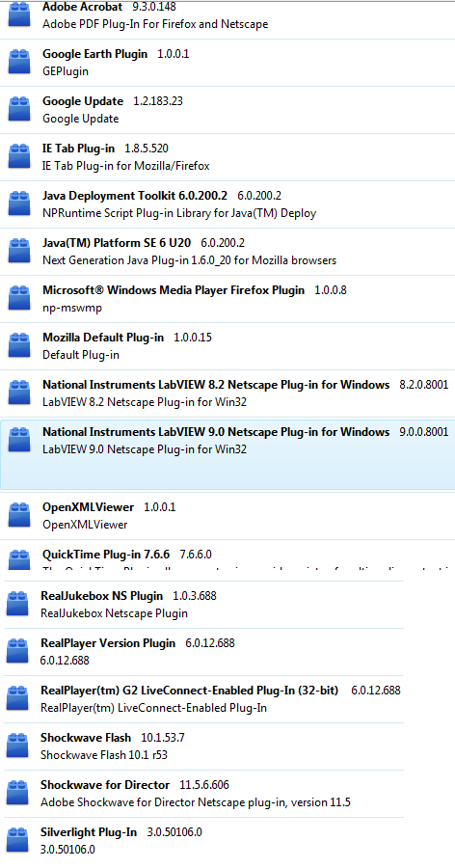Click the RealPlayer G2 LiveConnect plug-in icon

tap(17, 698)
